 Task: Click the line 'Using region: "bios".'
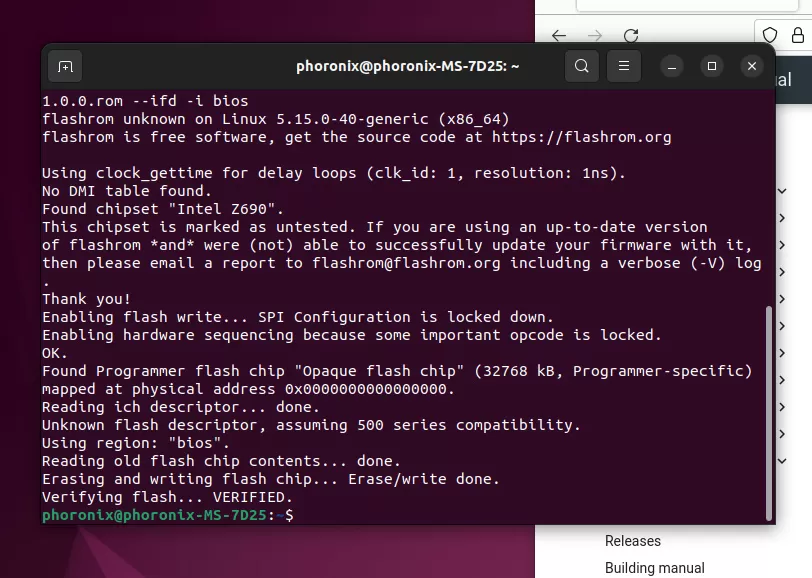[136, 443]
